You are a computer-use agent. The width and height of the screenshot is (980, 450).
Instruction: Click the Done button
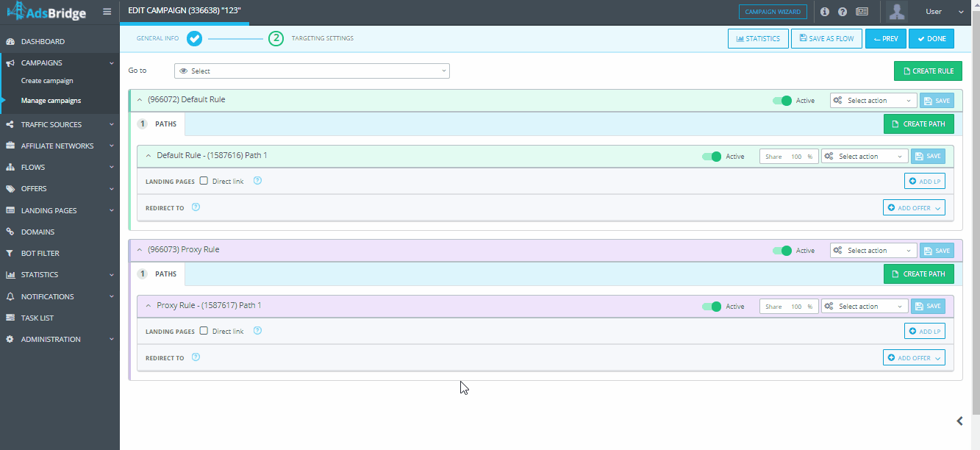[x=931, y=39]
